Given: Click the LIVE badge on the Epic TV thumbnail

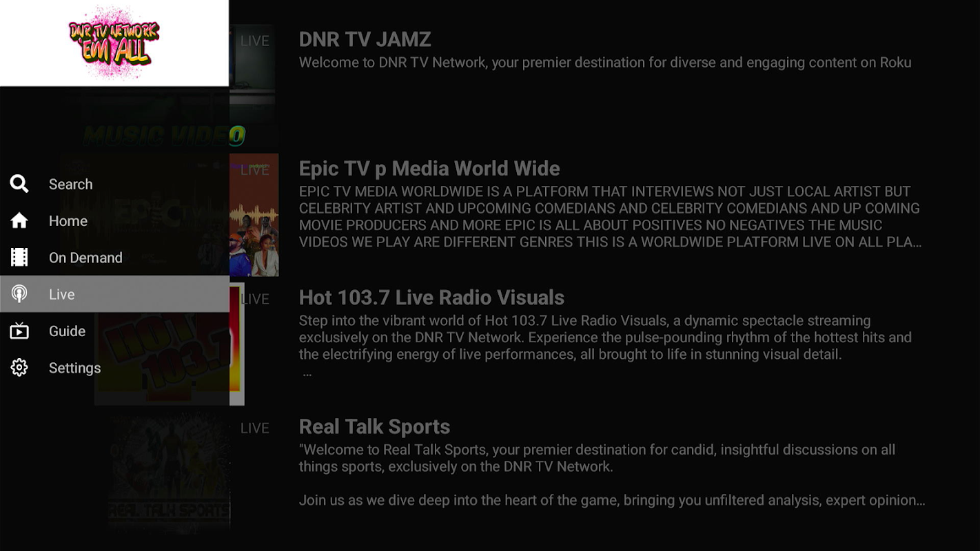Looking at the screenshot, I should (x=254, y=170).
